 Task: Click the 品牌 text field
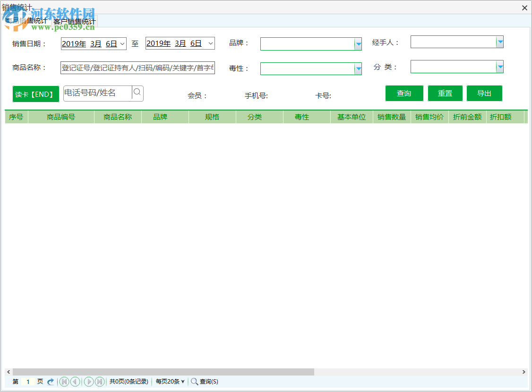[x=308, y=44]
